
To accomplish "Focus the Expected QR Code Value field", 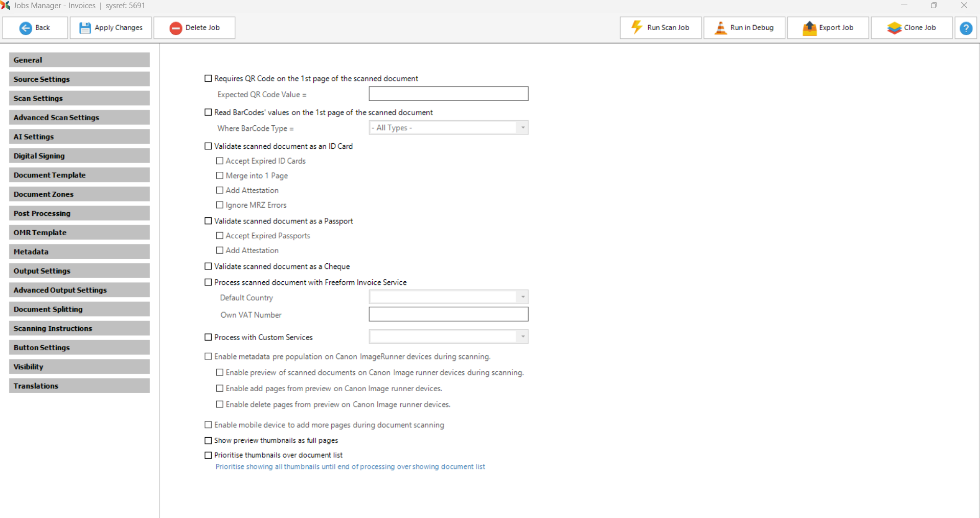I will (x=448, y=94).
